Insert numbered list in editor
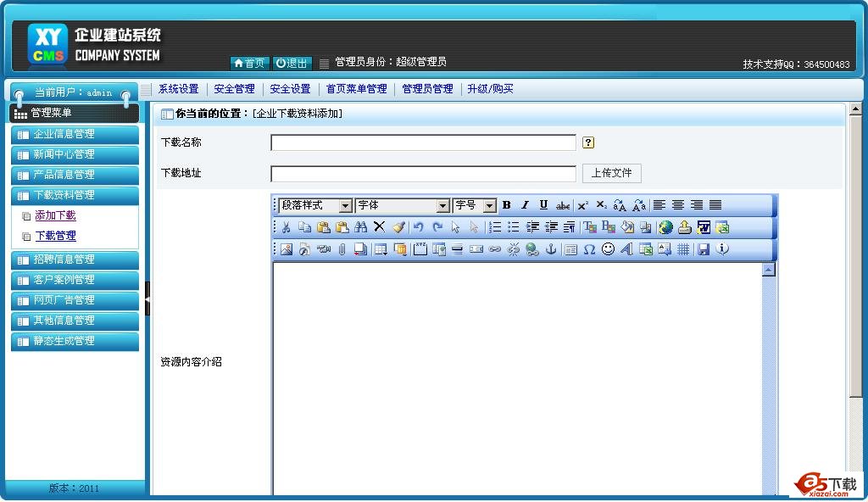Viewport: 868px width, 502px height. 495,227
